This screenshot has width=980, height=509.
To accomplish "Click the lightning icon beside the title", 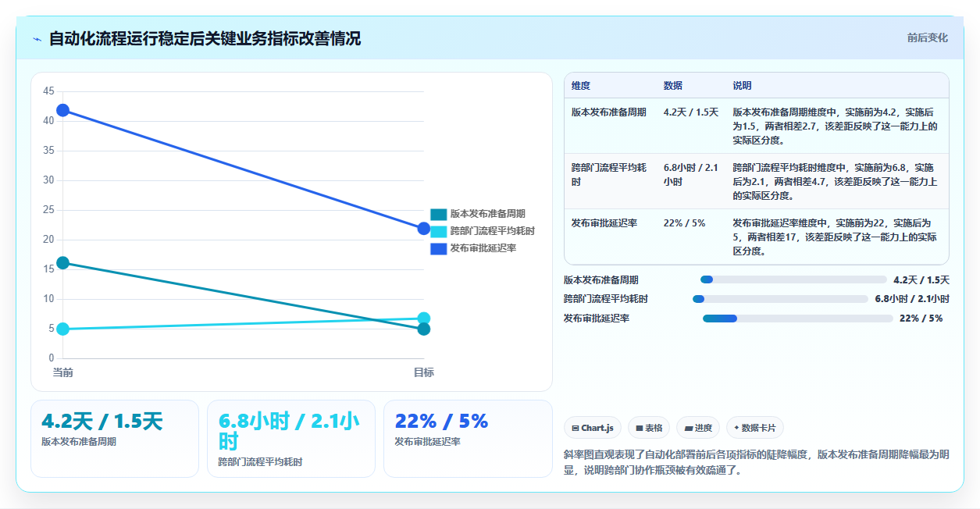I will (x=37, y=39).
